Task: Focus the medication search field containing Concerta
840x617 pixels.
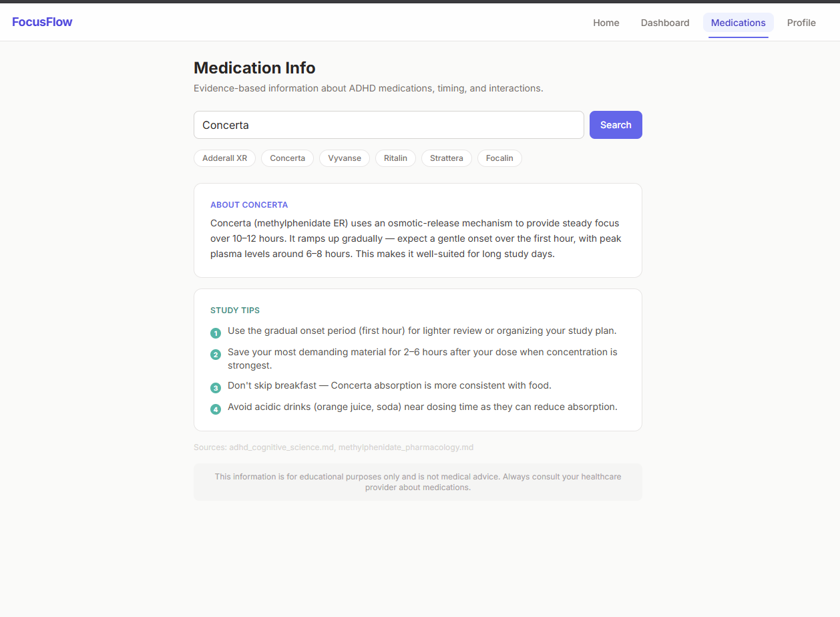Action: [389, 125]
